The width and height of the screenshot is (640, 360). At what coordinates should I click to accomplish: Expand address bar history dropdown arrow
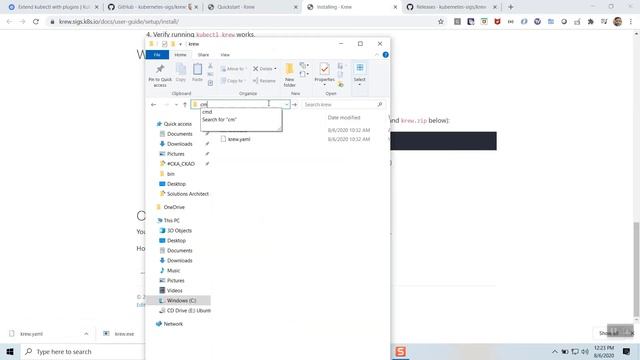[x=287, y=104]
